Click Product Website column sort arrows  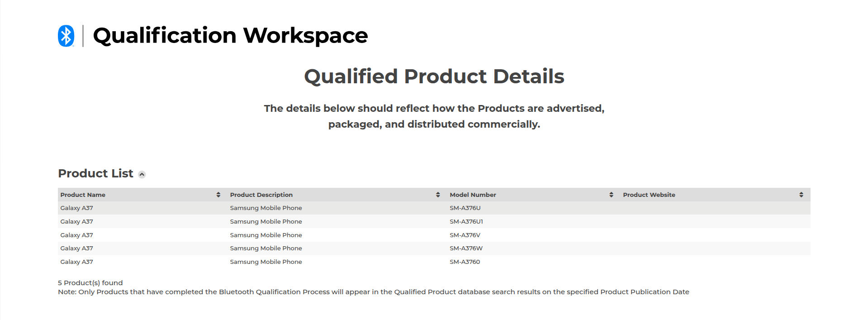point(801,195)
